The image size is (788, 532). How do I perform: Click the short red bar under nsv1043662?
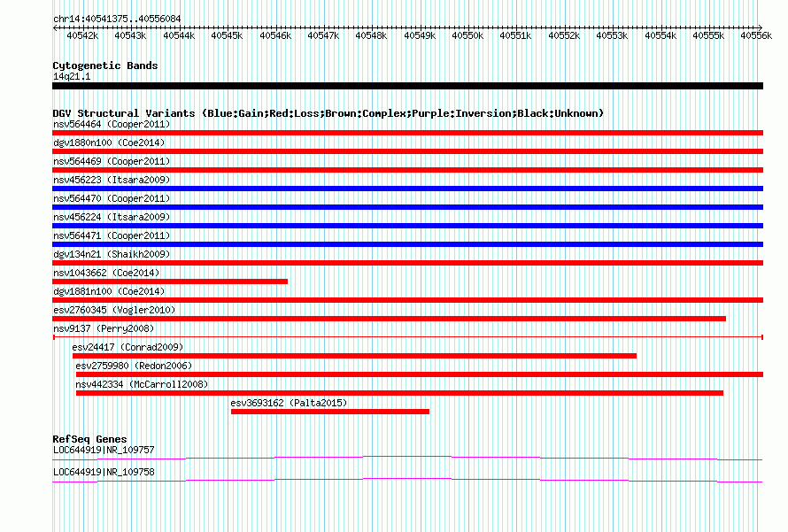click(170, 281)
